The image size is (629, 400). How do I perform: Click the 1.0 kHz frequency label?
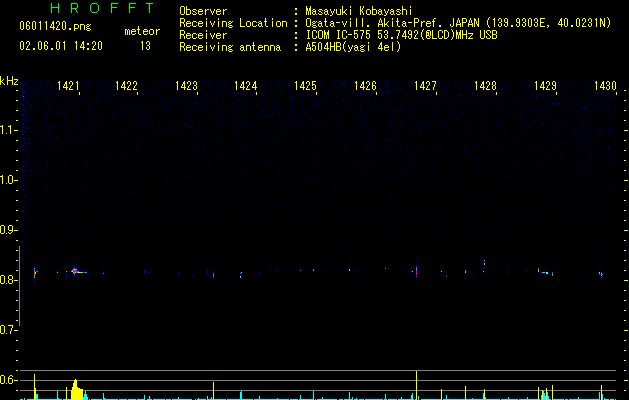[8, 180]
